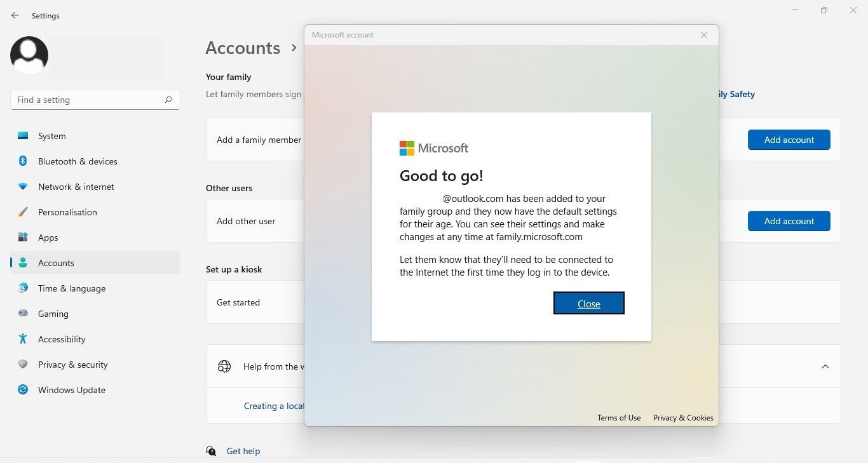
Task: Collapse the Help from the web section
Action: pyautogui.click(x=825, y=366)
